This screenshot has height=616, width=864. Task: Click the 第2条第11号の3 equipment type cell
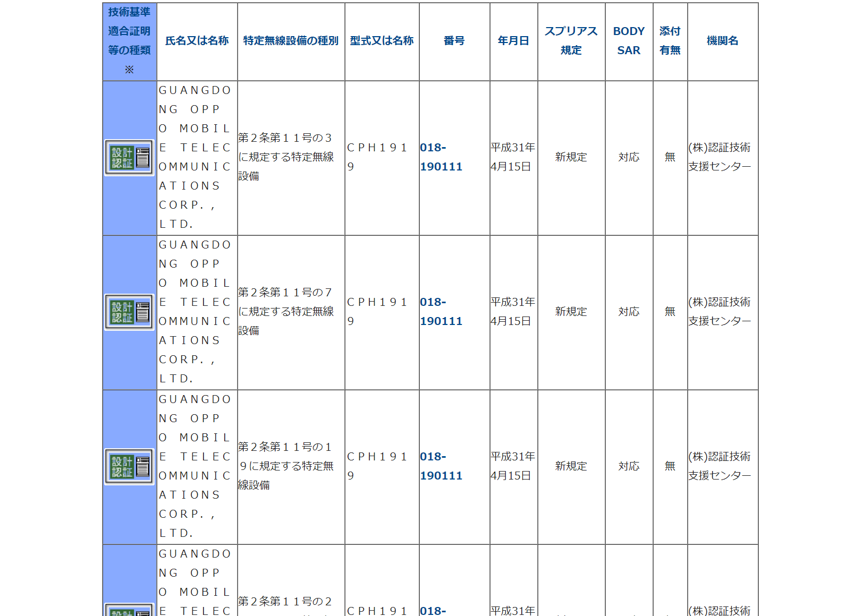click(x=286, y=157)
